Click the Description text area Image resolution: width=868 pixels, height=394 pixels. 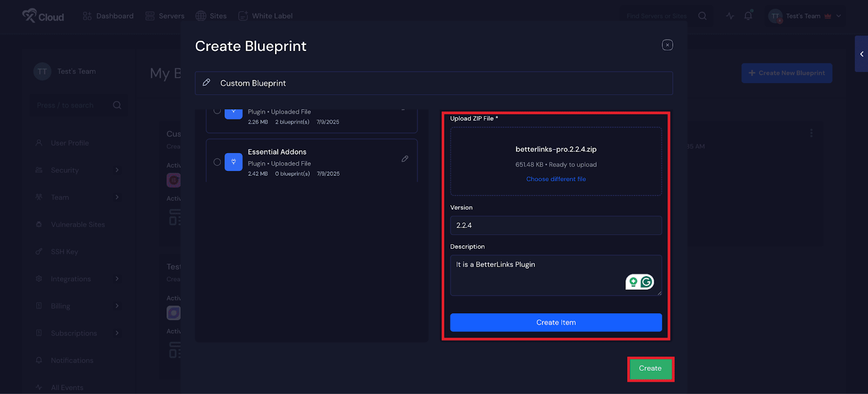pos(556,275)
